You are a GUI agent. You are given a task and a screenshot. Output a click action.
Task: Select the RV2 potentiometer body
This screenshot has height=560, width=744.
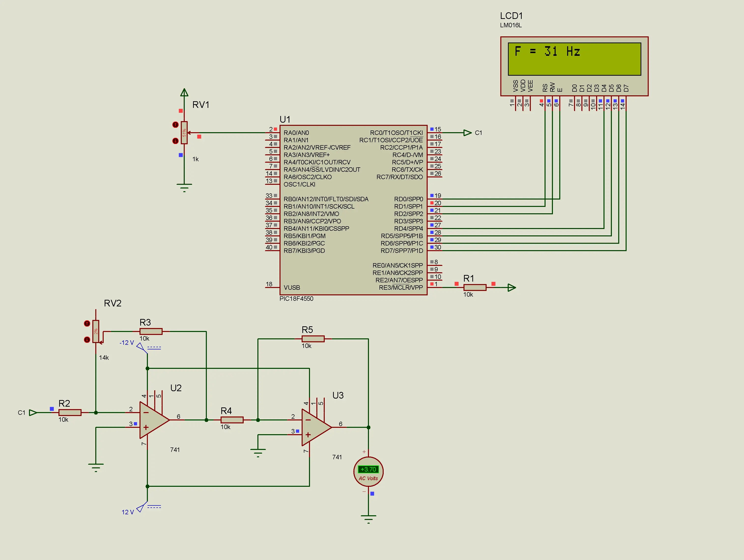pyautogui.click(x=96, y=331)
